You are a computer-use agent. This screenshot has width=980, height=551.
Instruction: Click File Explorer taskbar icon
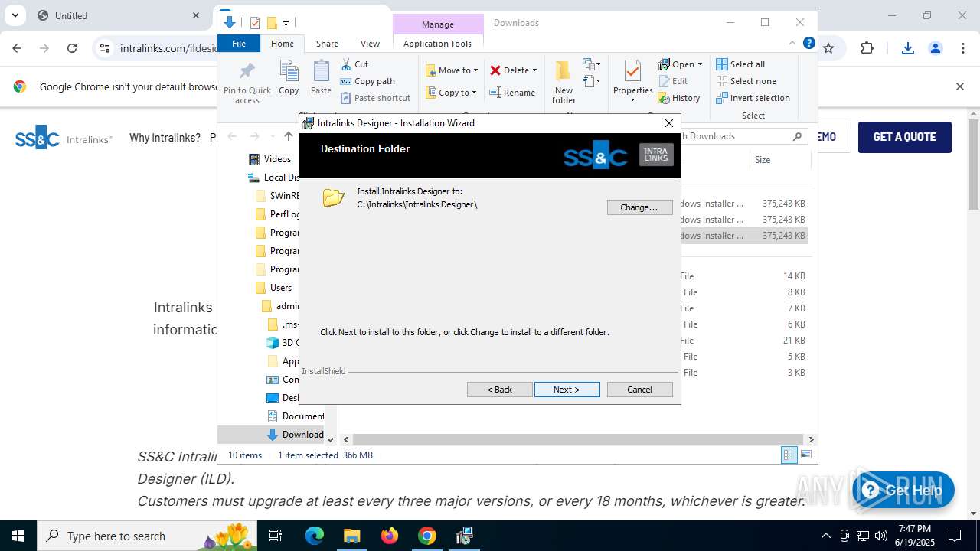coord(351,536)
